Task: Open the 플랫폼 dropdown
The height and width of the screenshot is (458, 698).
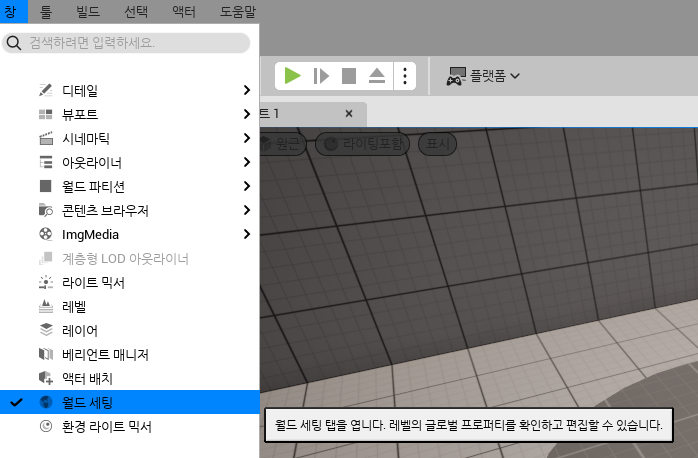Action: tap(483, 76)
